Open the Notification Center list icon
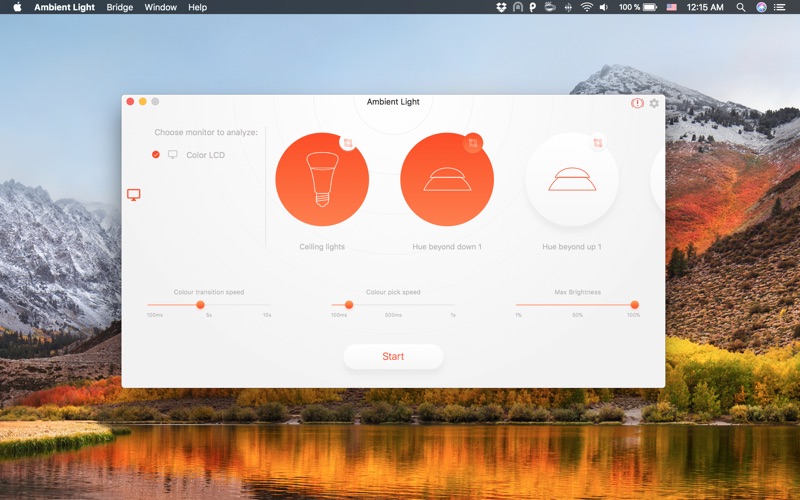800x500 pixels. point(779,7)
